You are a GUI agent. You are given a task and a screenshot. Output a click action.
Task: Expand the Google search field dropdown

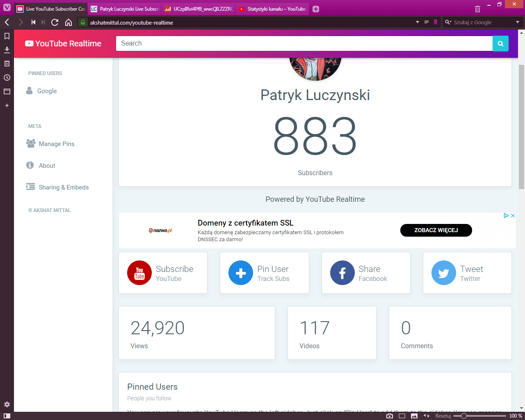point(518,22)
